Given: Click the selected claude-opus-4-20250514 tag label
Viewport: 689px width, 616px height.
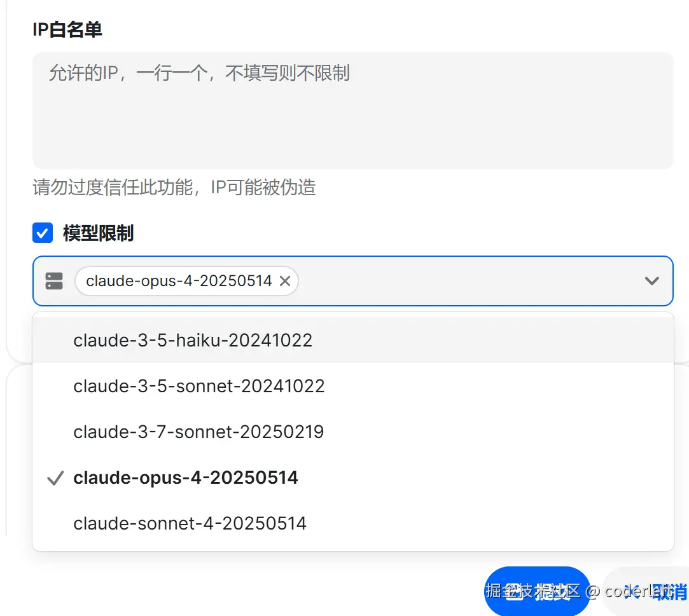Looking at the screenshot, I should (x=179, y=281).
